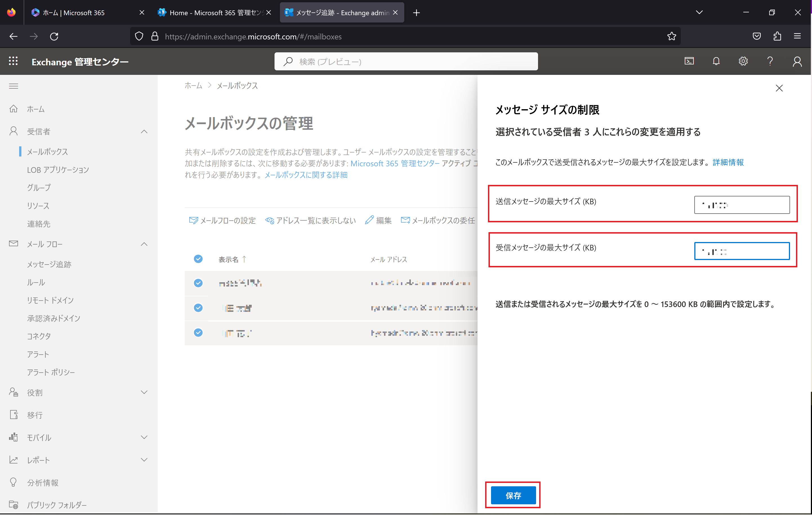Open メッセージ追跡 in sidebar
This screenshot has height=515, width=812.
(49, 264)
